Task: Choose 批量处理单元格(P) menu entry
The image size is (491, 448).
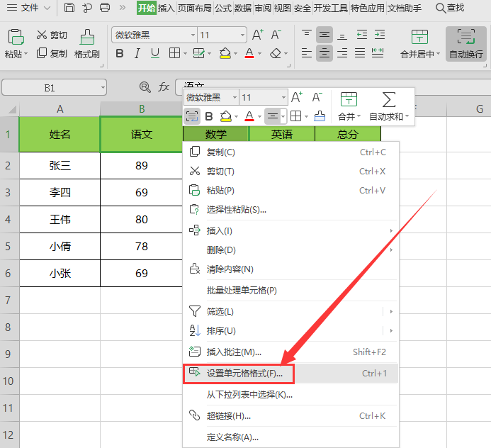Action: [x=290, y=291]
